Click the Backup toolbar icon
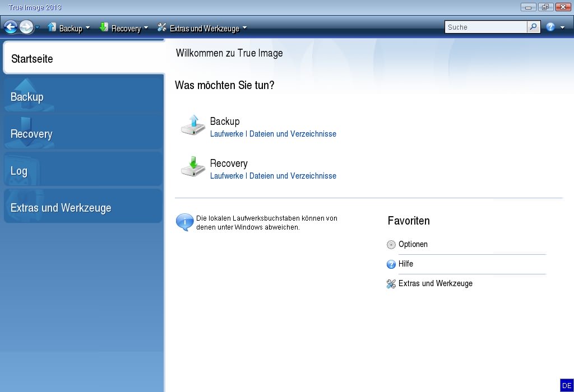The height and width of the screenshot is (392, 574). click(52, 27)
